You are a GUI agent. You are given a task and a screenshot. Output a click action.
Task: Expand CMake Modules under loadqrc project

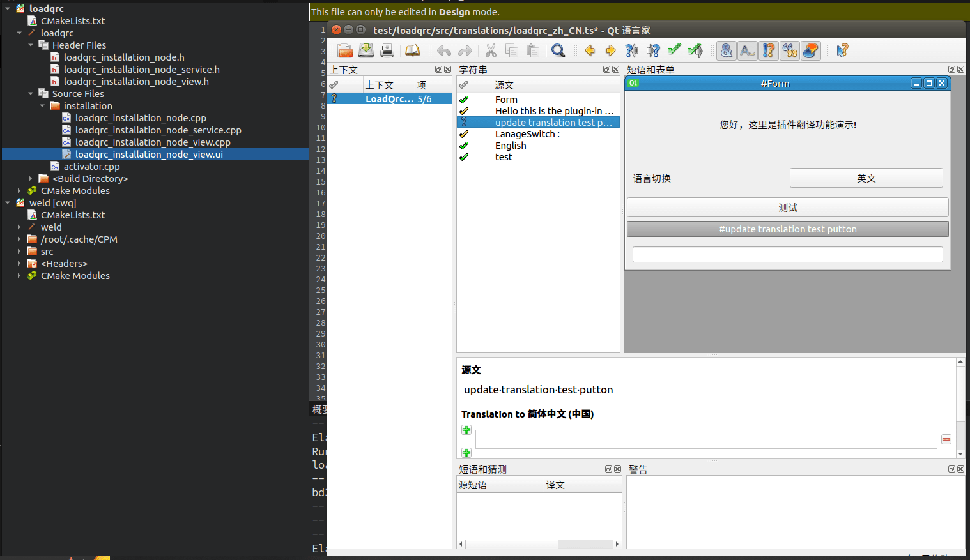(19, 191)
